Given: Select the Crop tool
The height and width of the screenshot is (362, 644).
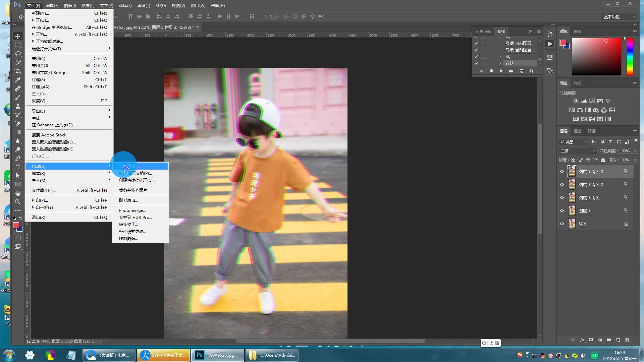Looking at the screenshot, I should 18,71.
